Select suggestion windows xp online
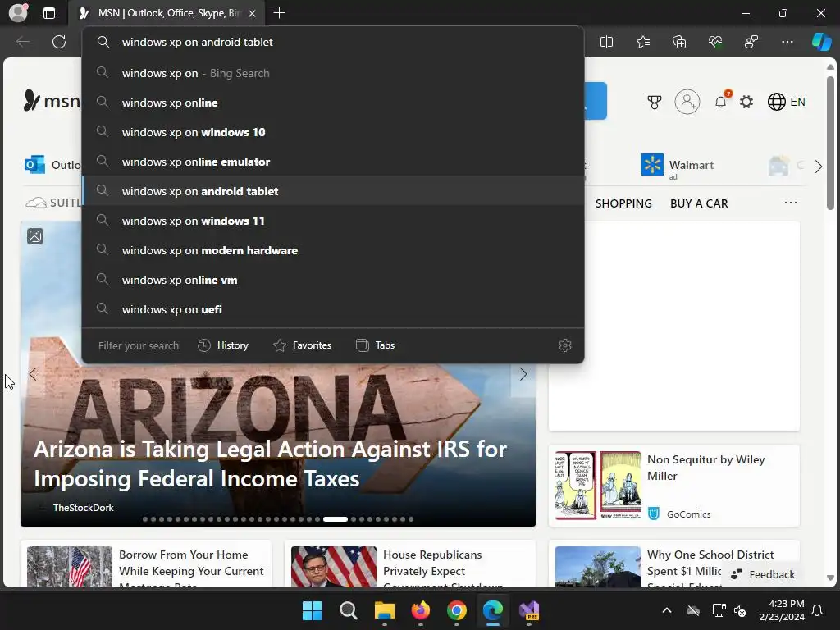 [333, 103]
